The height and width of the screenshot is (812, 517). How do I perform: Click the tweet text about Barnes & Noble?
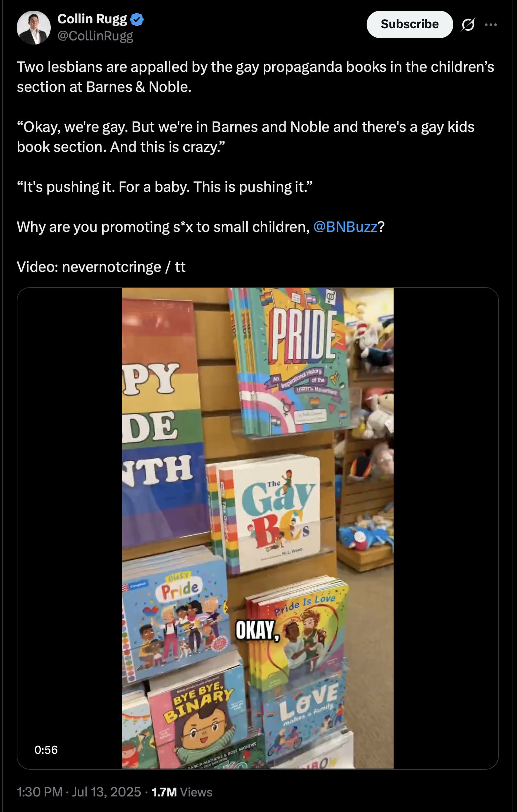coord(256,77)
